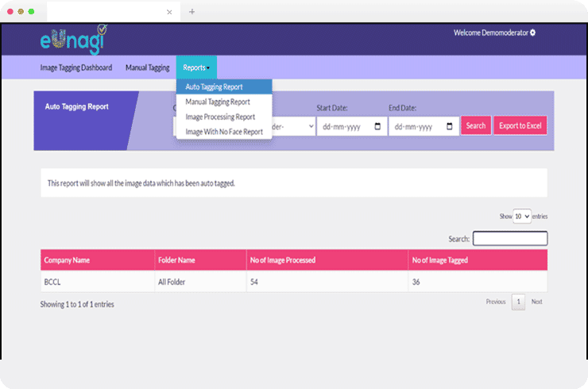
Task: Open the Show entries count dropdown
Action: [x=521, y=216]
